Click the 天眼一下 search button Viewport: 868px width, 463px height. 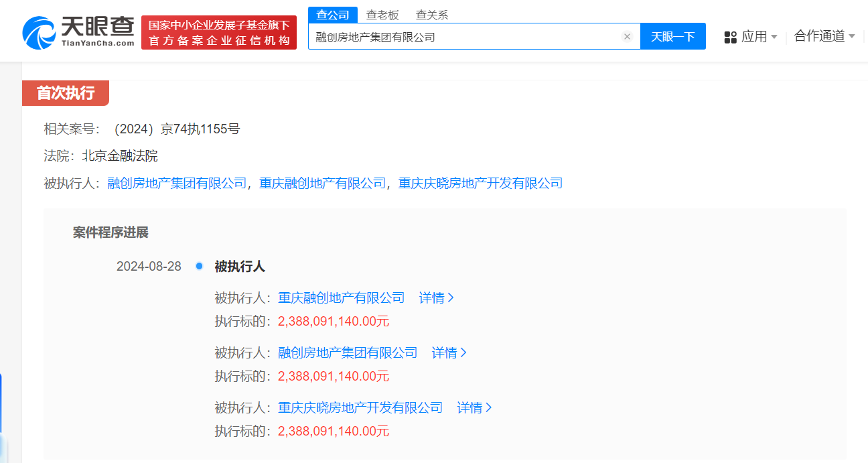[x=673, y=36]
